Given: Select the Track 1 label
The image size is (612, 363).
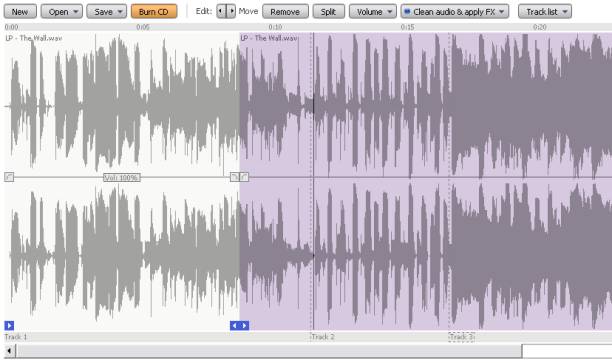Looking at the screenshot, I should 16,337.
